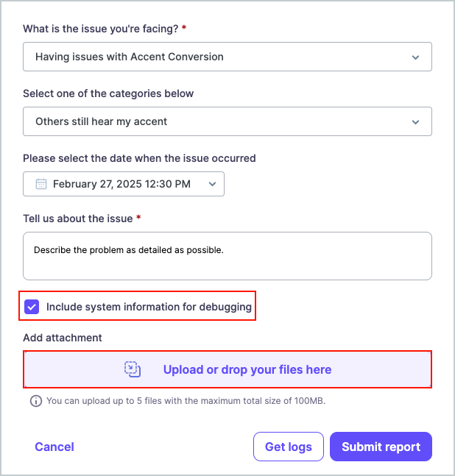The image size is (455, 476).
Task: Uncheck Include system information for debugging
Action: 32,307
